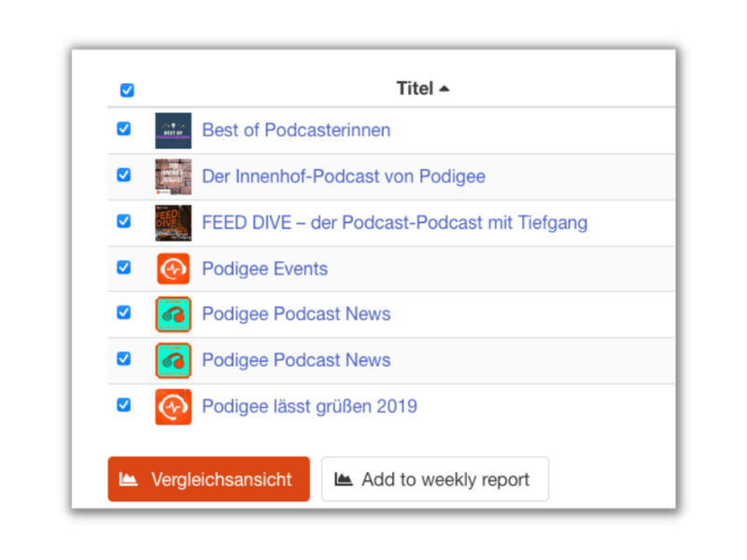747x560 pixels.
Task: Open the FEED DIVE podcast link
Action: coord(394,222)
